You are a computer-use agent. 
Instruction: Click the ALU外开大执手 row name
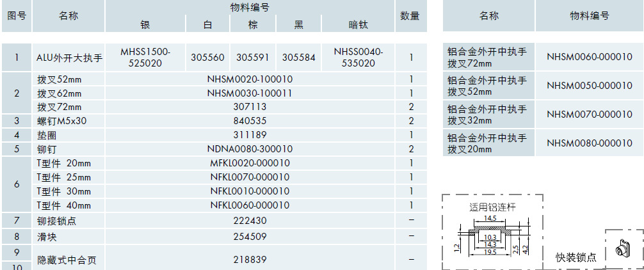click(x=69, y=58)
